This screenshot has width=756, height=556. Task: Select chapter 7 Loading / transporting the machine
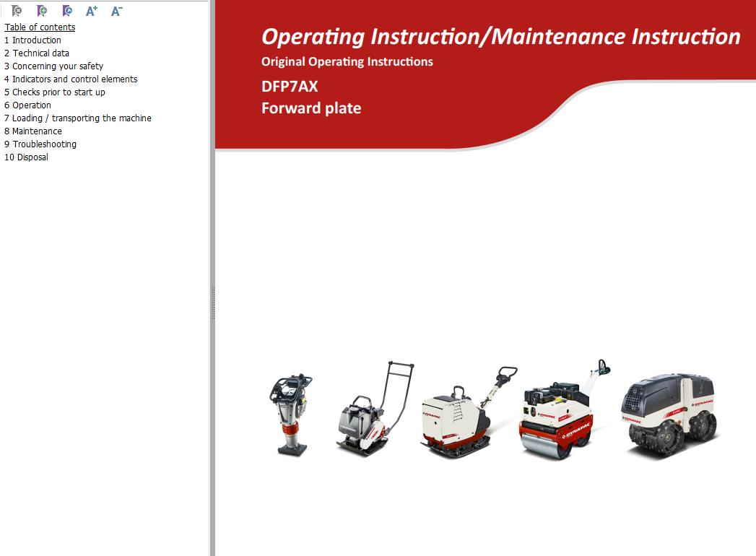coord(77,118)
